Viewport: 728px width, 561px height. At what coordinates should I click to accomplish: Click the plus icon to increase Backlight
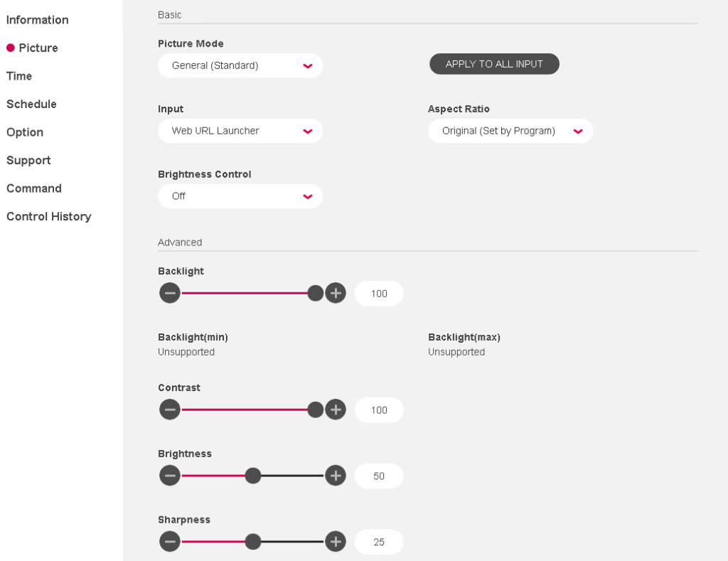[x=336, y=292]
